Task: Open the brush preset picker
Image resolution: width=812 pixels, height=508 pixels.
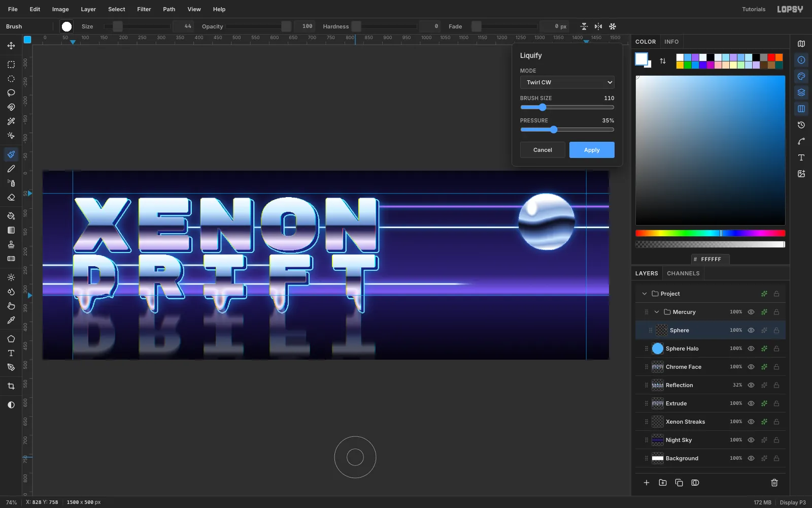Action: [66, 26]
